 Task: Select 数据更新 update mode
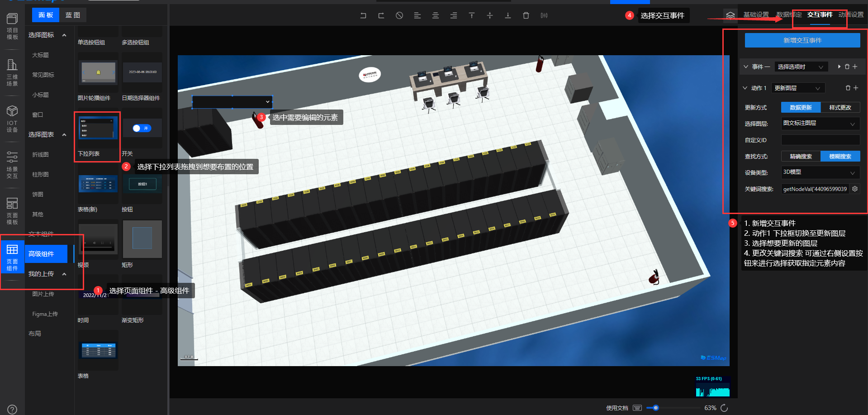click(x=801, y=107)
